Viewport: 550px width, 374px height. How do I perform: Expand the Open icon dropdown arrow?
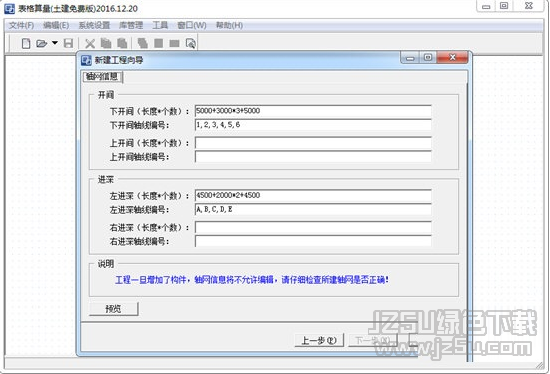click(x=55, y=43)
